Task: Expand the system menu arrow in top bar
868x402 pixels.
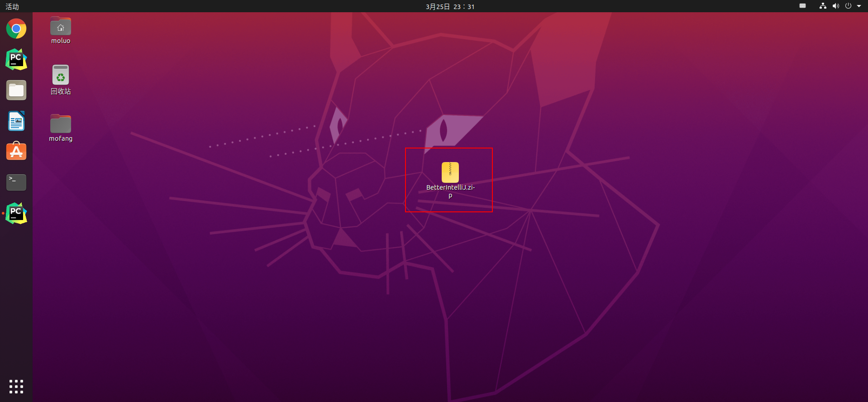Action: point(859,6)
